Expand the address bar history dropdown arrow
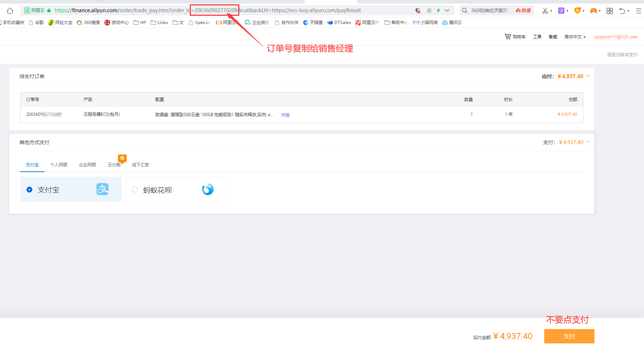The image size is (644, 347). click(x=447, y=11)
